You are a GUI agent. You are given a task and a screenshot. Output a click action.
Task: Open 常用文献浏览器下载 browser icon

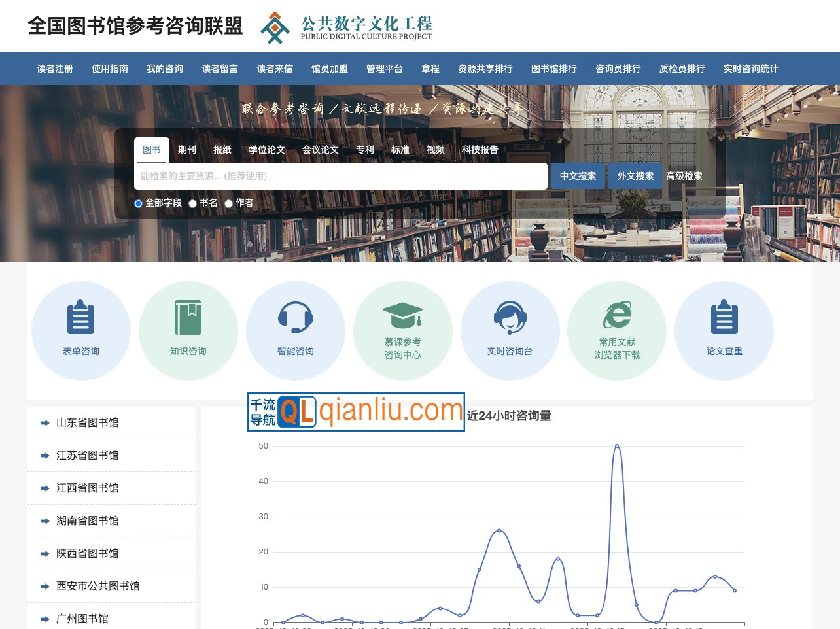[x=617, y=315]
